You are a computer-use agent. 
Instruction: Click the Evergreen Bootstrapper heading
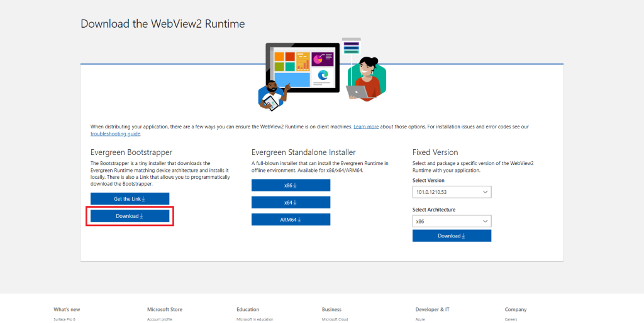131,152
